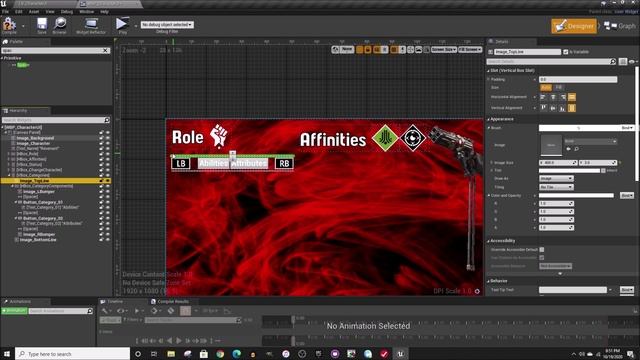Open the Tiling dropdown

[556, 187]
